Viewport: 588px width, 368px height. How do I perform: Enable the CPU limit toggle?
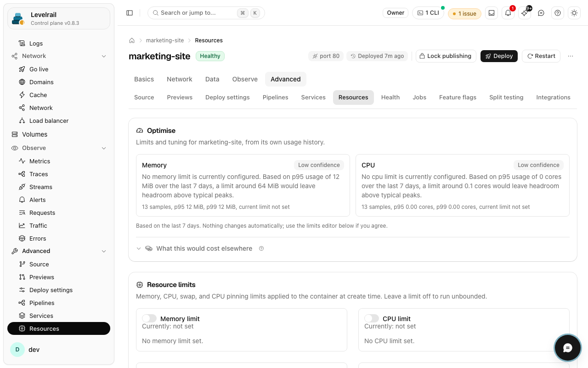pos(372,318)
